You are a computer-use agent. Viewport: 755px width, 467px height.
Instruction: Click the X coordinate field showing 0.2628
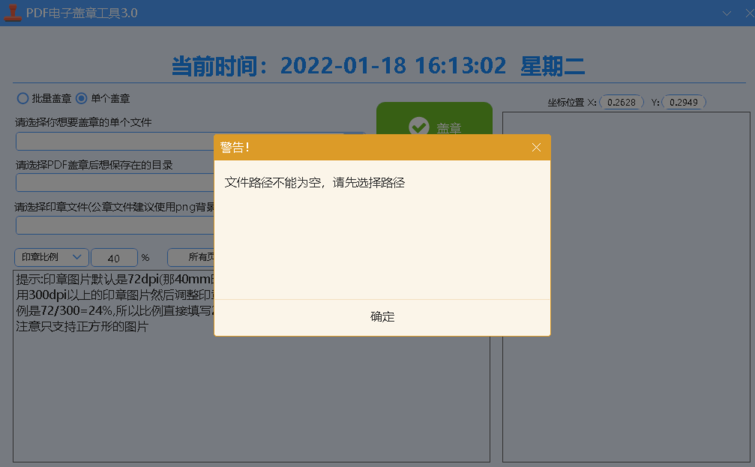pos(621,102)
